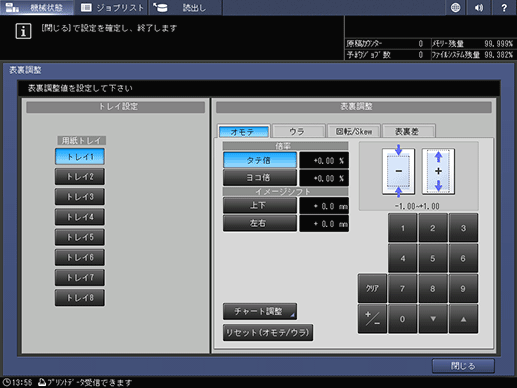Click the タテ倍 value field +0.00 %

click(x=324, y=160)
